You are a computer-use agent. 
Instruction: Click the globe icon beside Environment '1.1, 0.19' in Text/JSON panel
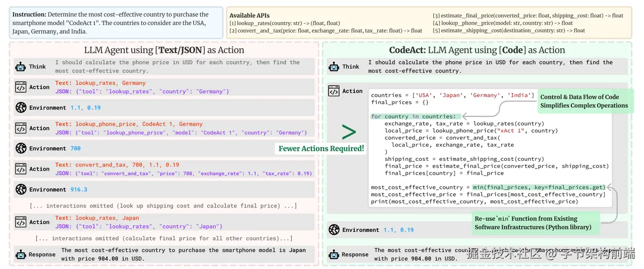21,108
